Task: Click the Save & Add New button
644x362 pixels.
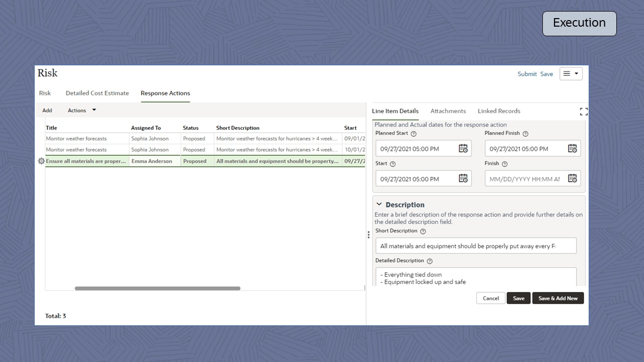Action: [557, 298]
